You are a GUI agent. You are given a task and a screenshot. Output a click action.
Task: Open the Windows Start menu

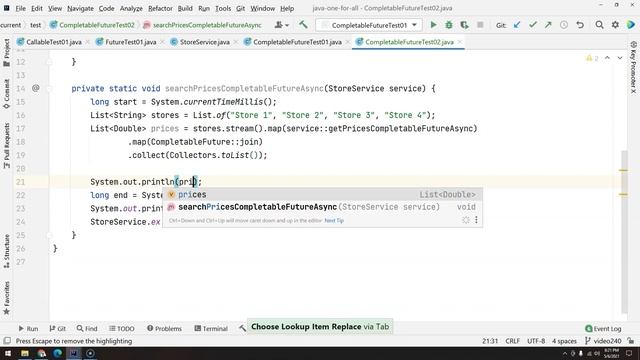point(8,353)
